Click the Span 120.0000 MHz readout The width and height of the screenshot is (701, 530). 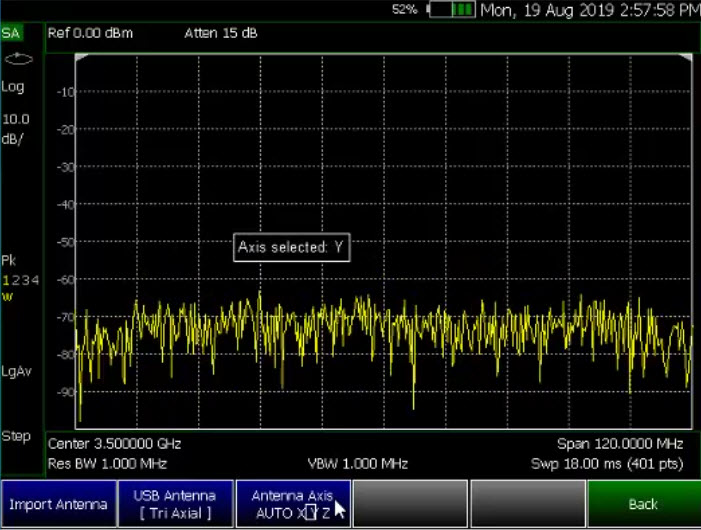pyautogui.click(x=620, y=444)
